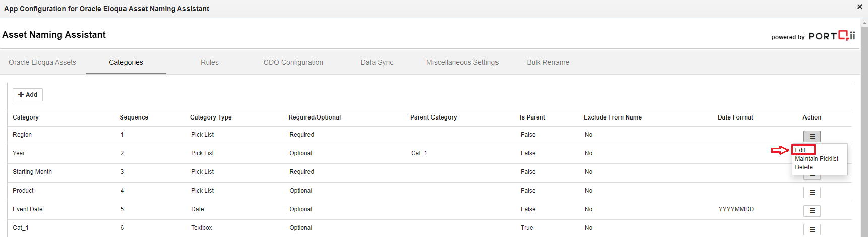This screenshot has width=868, height=237.
Task: Open the Event Date row action menu
Action: [x=812, y=211]
